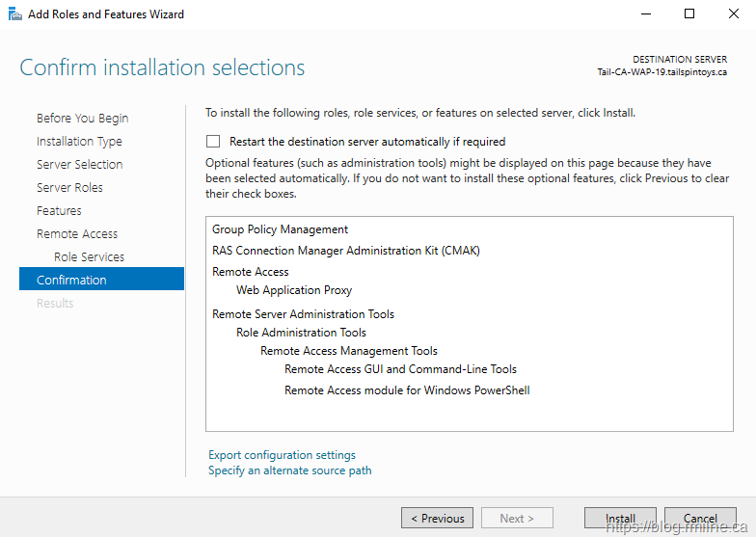
Task: Go to Role Services sub-step
Action: [x=89, y=257]
